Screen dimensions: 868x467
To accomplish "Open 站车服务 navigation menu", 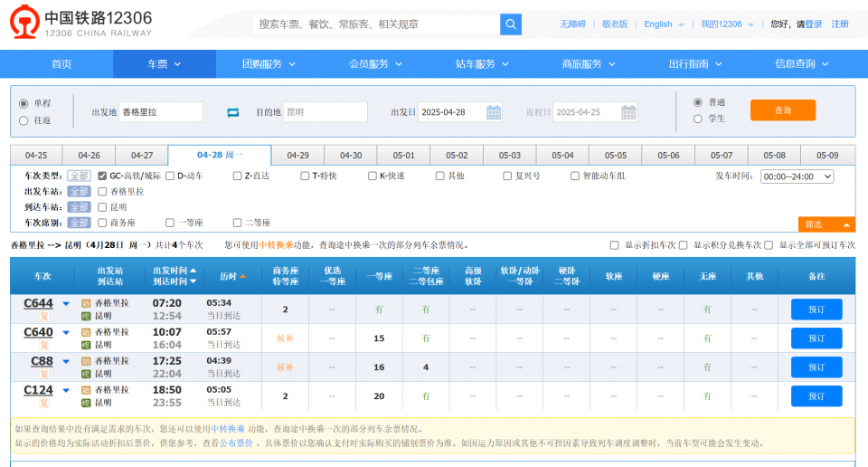I will (x=482, y=63).
